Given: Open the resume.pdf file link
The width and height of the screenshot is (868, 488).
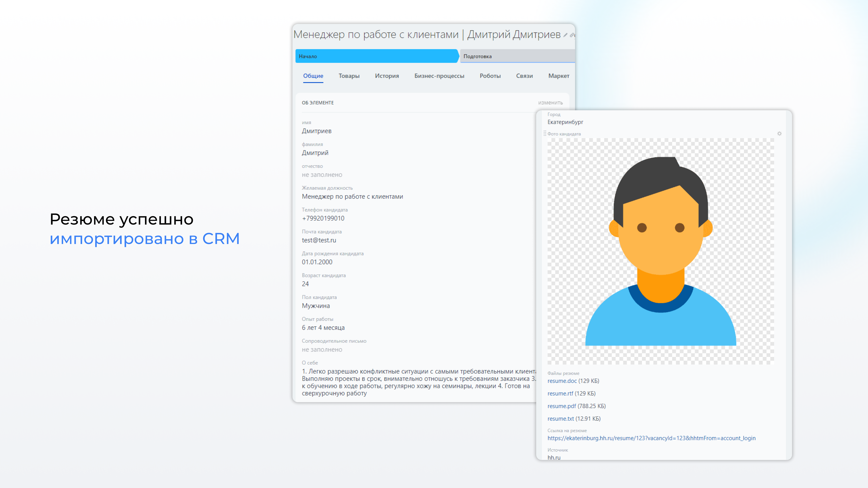Looking at the screenshot, I should 561,406.
